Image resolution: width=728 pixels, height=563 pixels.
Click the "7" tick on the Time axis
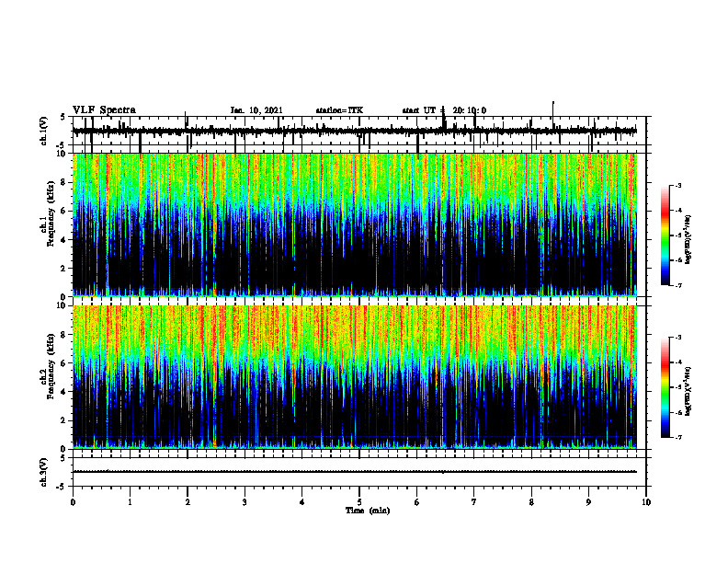pos(474,502)
